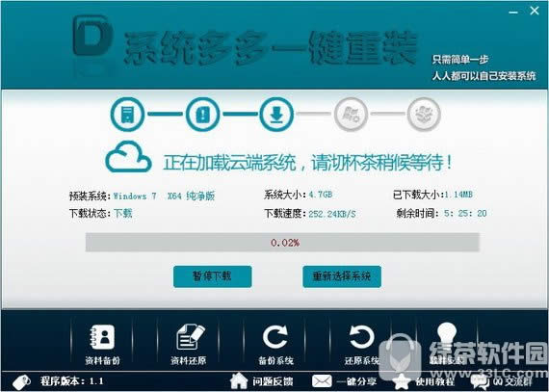Click the download step arrow icon
The height and width of the screenshot is (392, 549).
coord(276,114)
